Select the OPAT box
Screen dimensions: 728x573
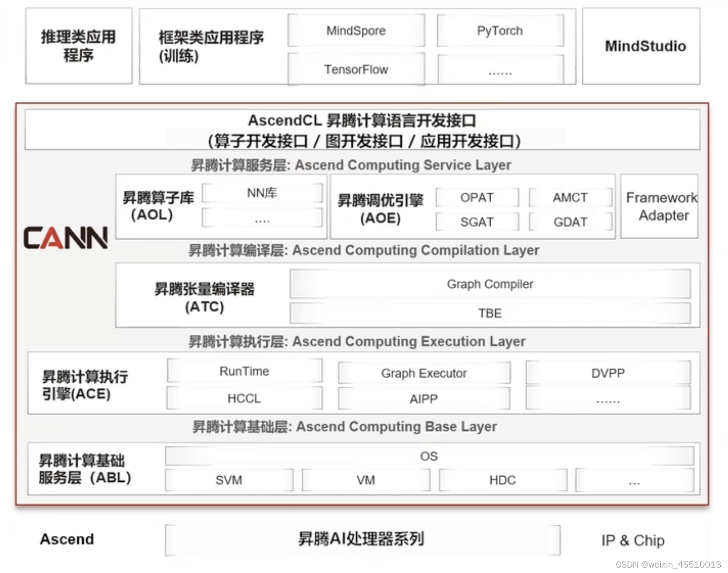tap(477, 198)
